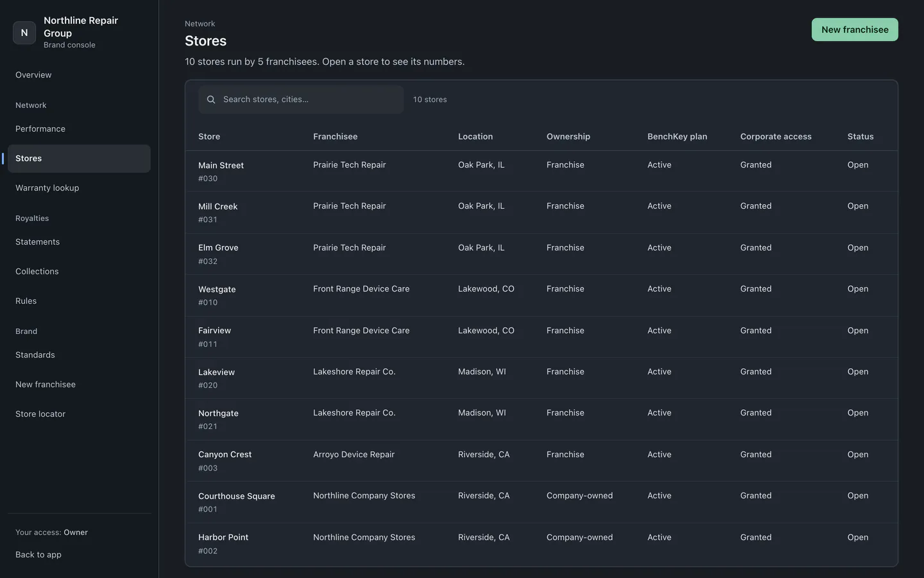Screen dimensions: 924x578
Task: Click the Corporate access column header
Action: tap(776, 137)
